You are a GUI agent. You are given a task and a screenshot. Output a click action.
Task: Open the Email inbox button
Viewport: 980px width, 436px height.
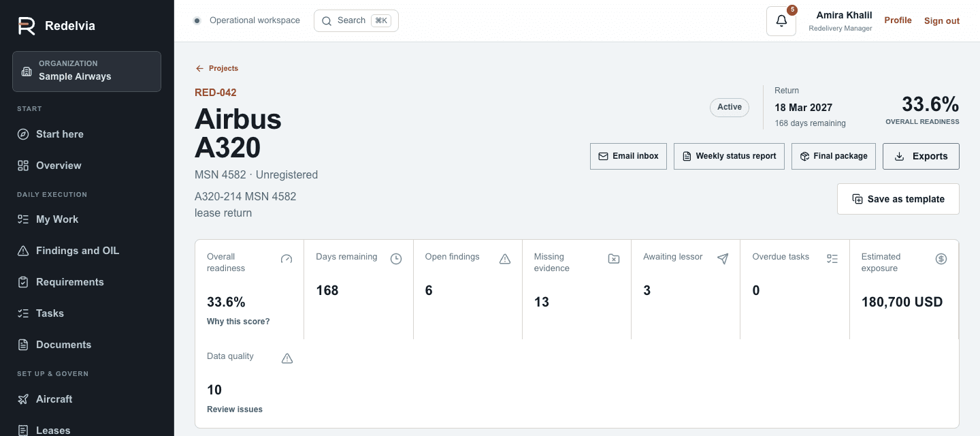(x=628, y=156)
